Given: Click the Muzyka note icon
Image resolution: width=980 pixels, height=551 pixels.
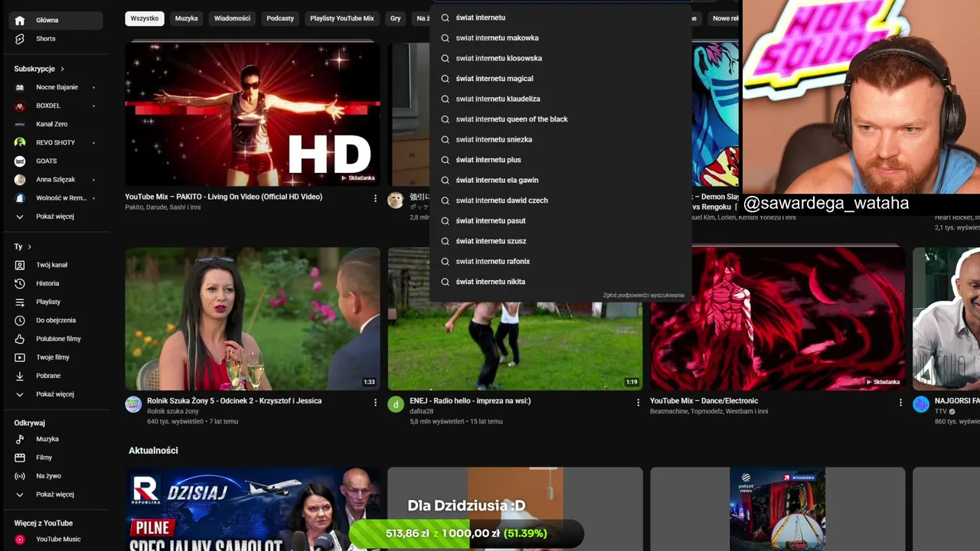Looking at the screenshot, I should pyautogui.click(x=20, y=439).
